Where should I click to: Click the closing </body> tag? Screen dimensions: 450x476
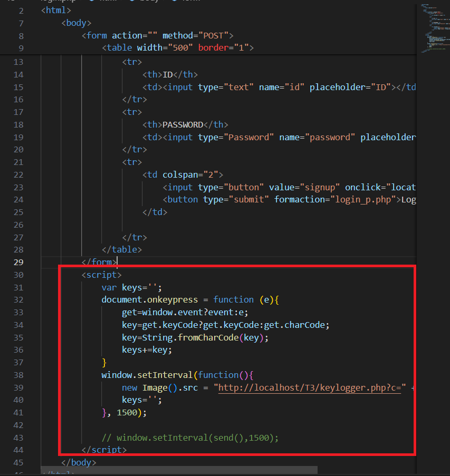(79, 463)
